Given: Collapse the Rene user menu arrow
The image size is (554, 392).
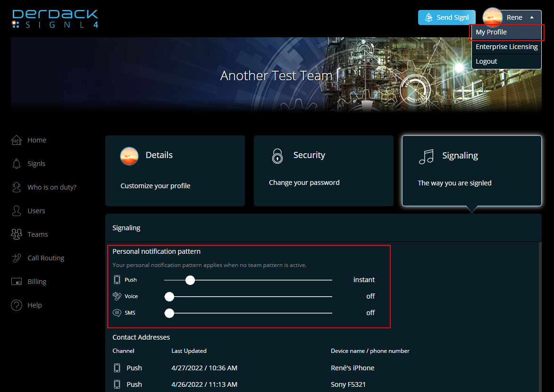Looking at the screenshot, I should (x=532, y=17).
